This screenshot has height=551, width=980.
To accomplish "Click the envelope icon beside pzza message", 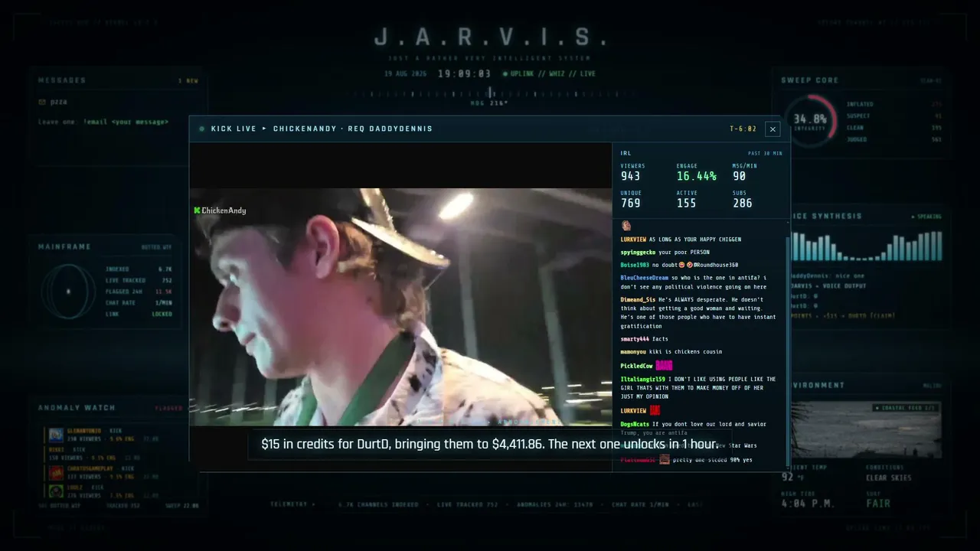I will [42, 101].
